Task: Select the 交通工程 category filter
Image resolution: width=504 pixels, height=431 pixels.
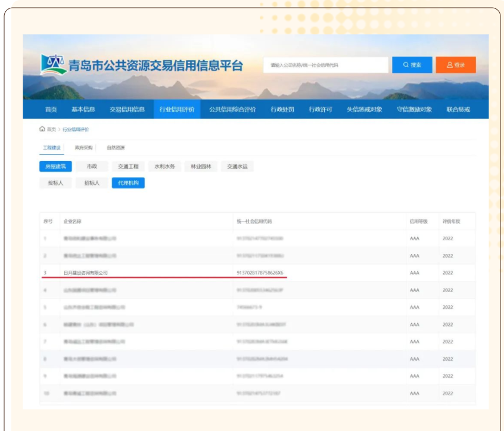Action: pyautogui.click(x=127, y=167)
